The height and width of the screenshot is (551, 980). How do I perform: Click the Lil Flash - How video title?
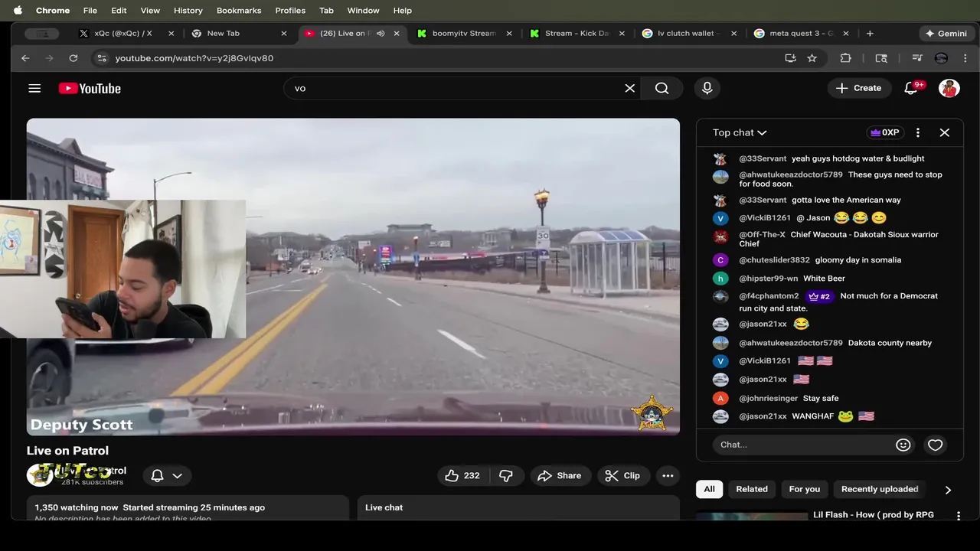[874, 515]
